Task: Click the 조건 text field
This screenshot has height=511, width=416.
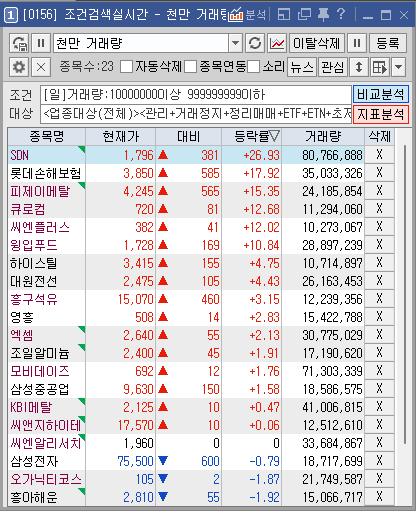Action: click(x=196, y=95)
